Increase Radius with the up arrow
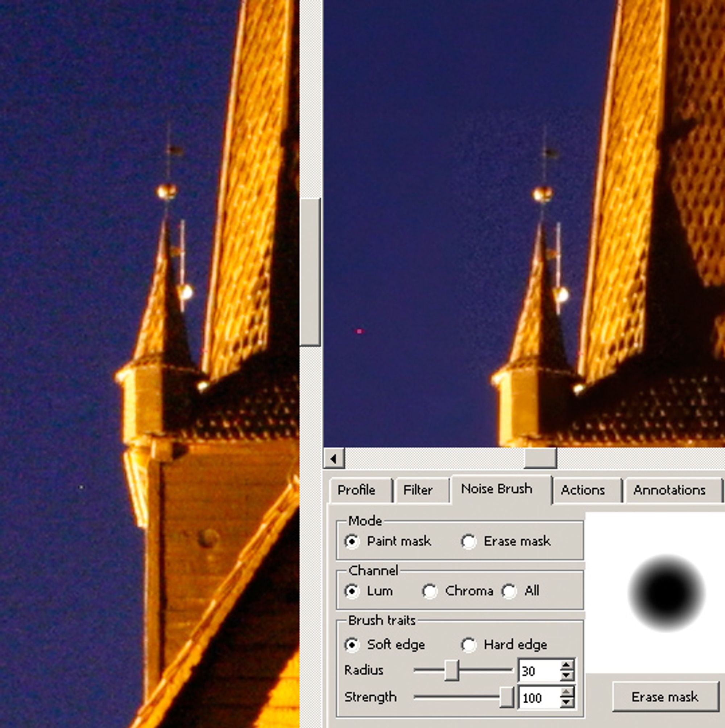725x728 pixels. click(567, 666)
